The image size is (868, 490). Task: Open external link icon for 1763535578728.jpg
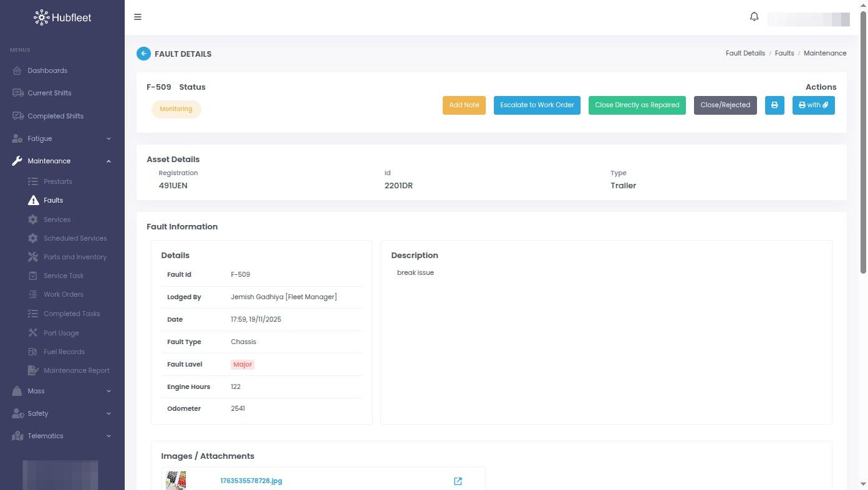[458, 481]
